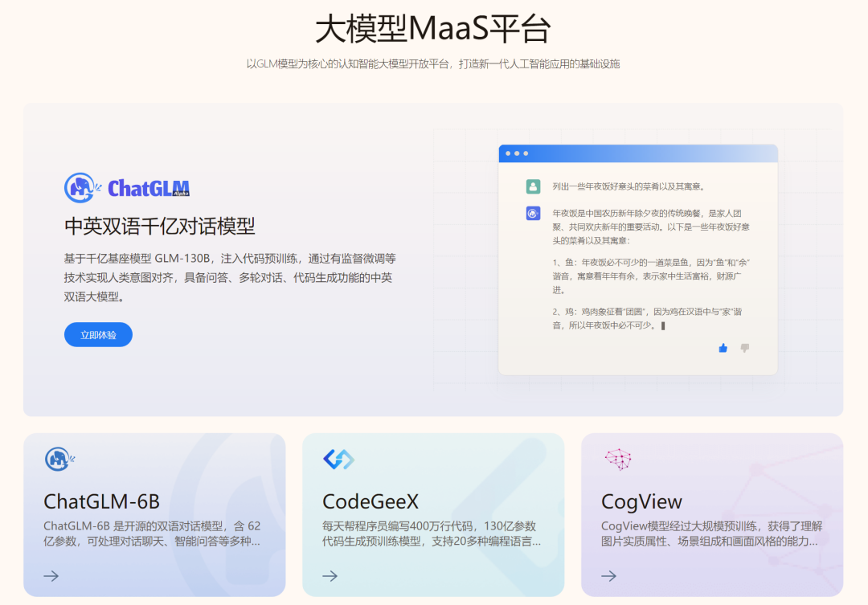
Task: Click the 立即体验 button
Action: pos(98,335)
